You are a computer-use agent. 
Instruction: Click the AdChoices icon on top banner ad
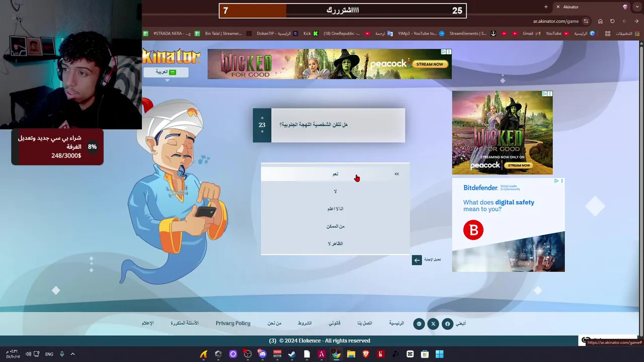(444, 52)
